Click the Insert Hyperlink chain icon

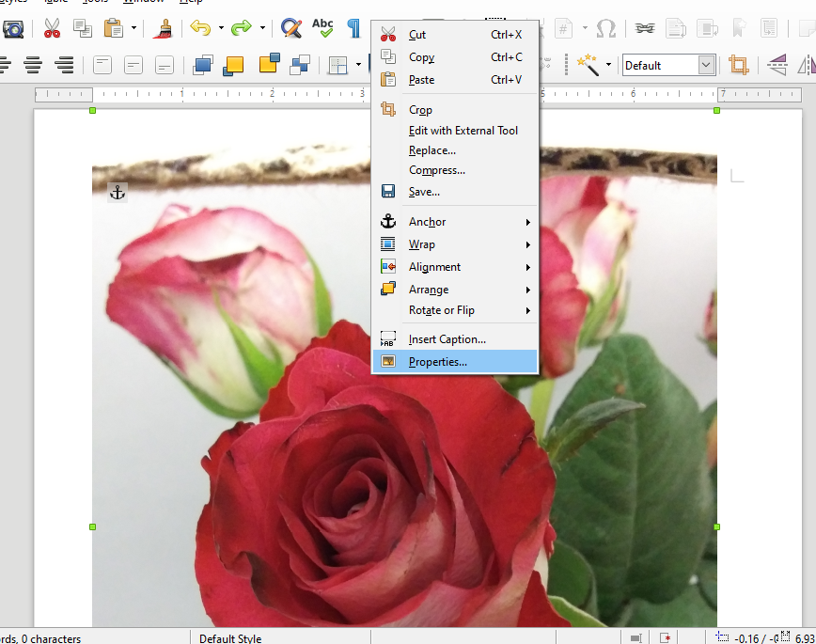coord(645,28)
